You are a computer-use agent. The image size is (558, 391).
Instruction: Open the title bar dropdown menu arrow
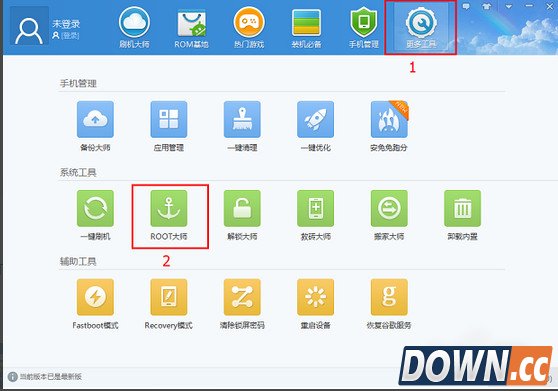(509, 6)
